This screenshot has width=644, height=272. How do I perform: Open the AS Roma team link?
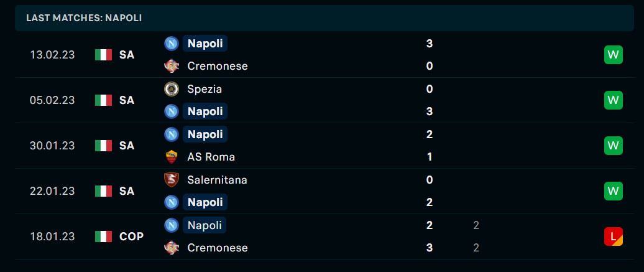coord(211,157)
